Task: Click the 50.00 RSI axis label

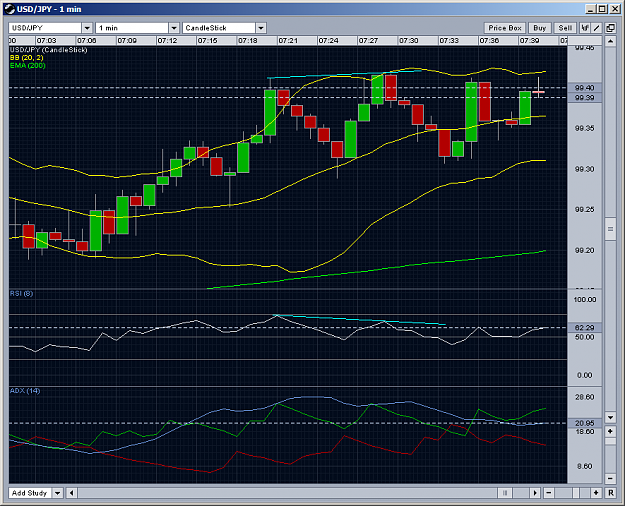Action: point(585,337)
